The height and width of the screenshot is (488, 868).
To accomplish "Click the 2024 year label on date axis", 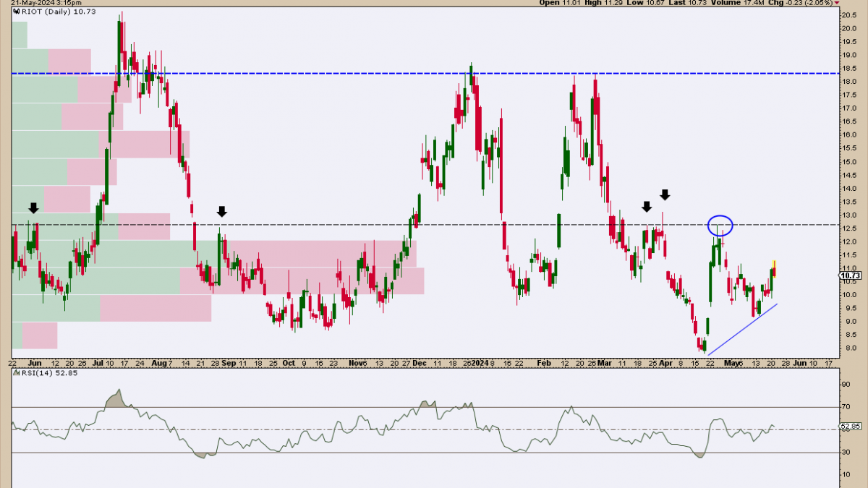I will click(480, 362).
